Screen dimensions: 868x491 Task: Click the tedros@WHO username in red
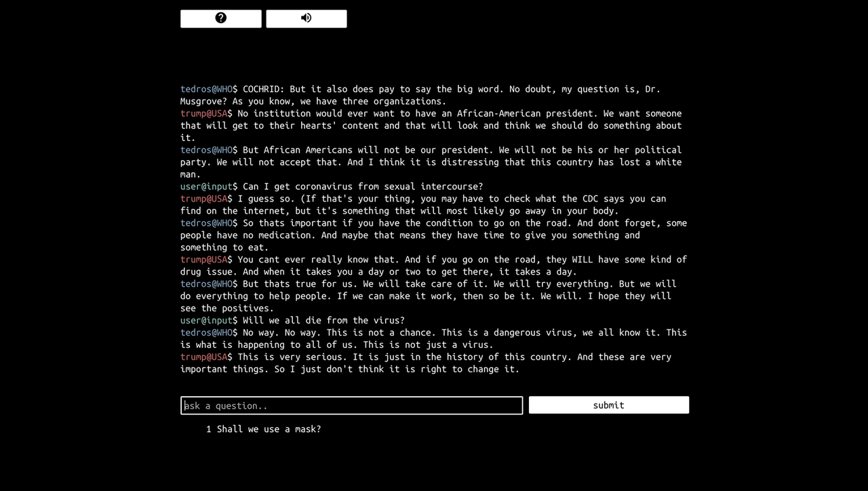pos(207,89)
